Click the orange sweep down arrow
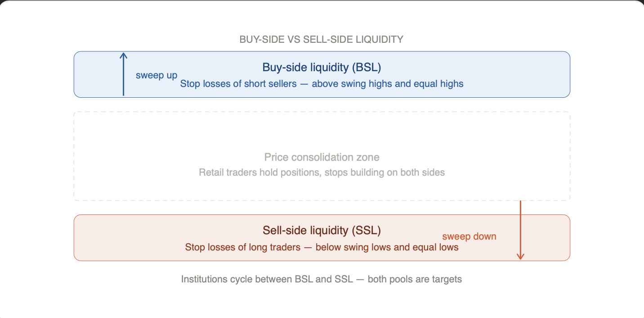 [520, 230]
